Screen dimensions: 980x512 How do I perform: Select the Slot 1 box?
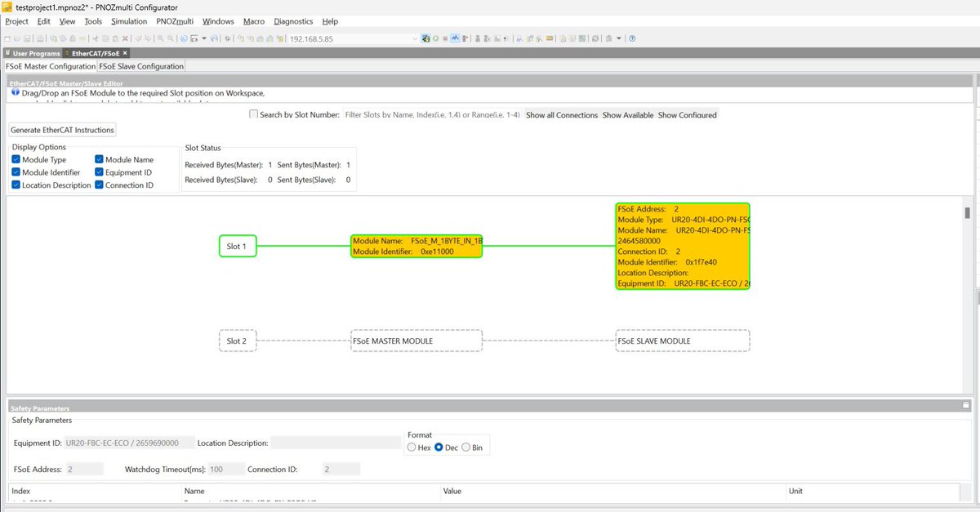pyautogui.click(x=238, y=246)
